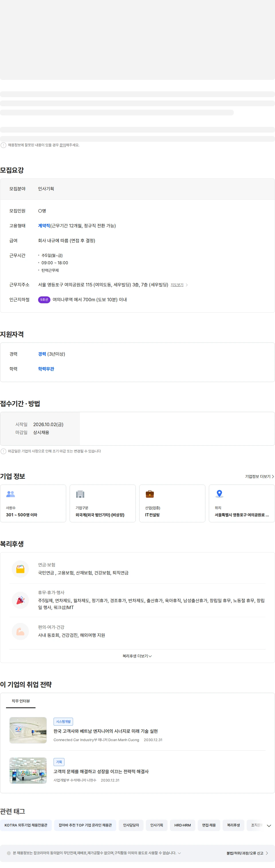This screenshot has height=868, width=275.
Task: Click the chevron next to 지도보기
Action: [x=187, y=285]
